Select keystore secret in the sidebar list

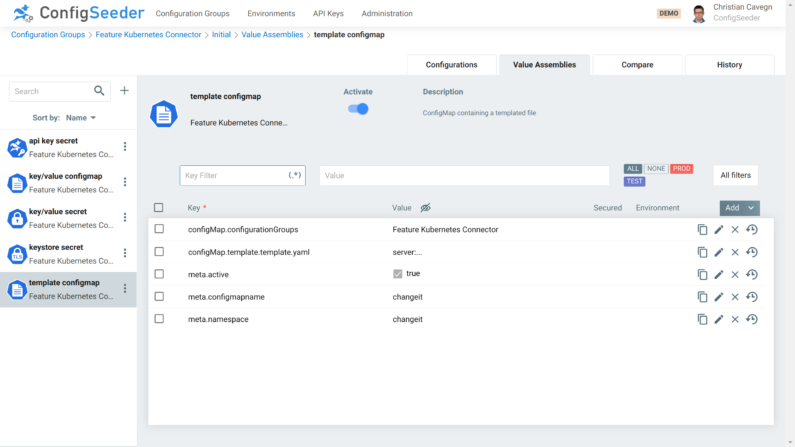click(x=68, y=254)
